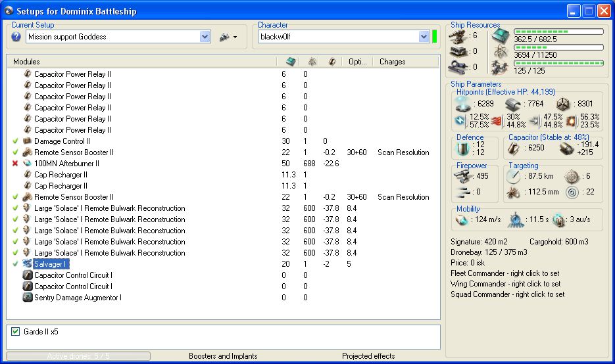Click the Damage Control II module icon
The height and width of the screenshot is (364, 615).
[27, 141]
